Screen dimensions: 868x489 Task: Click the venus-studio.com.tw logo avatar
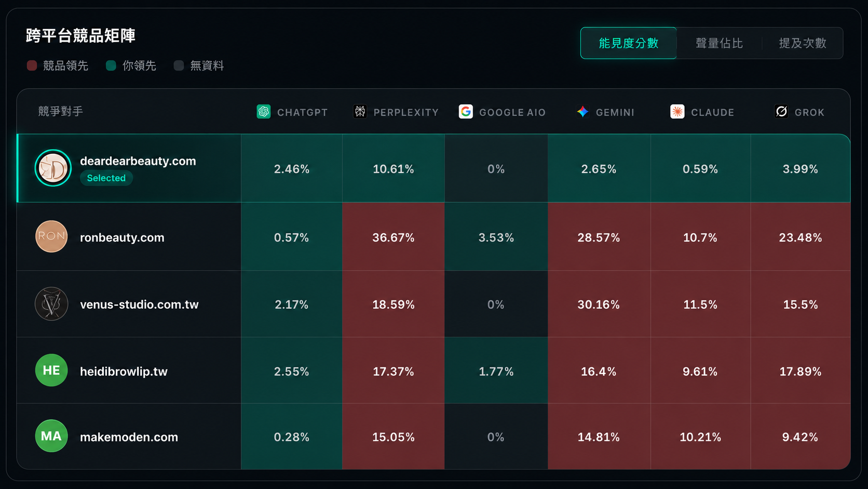coord(51,304)
